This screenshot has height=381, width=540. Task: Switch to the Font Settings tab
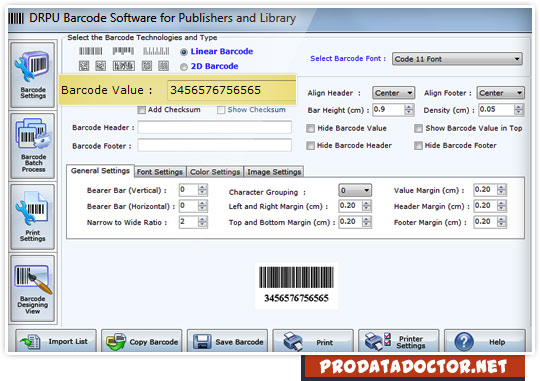pos(160,172)
